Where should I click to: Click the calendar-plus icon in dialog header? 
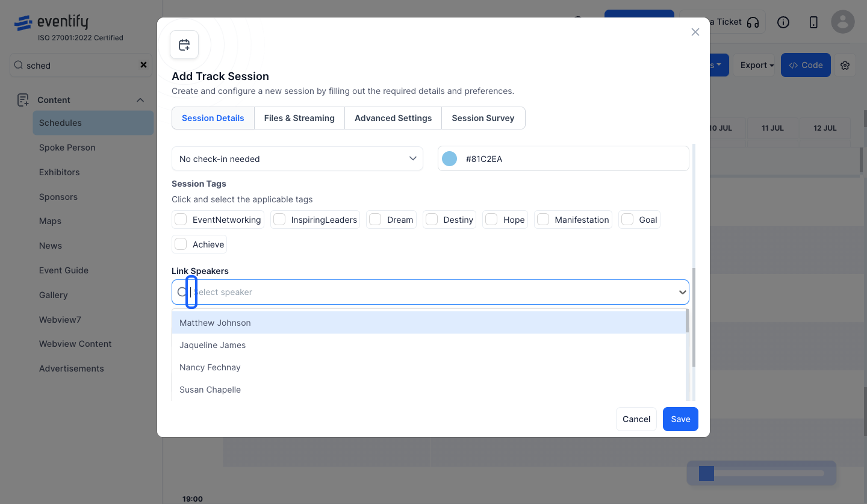pos(184,45)
